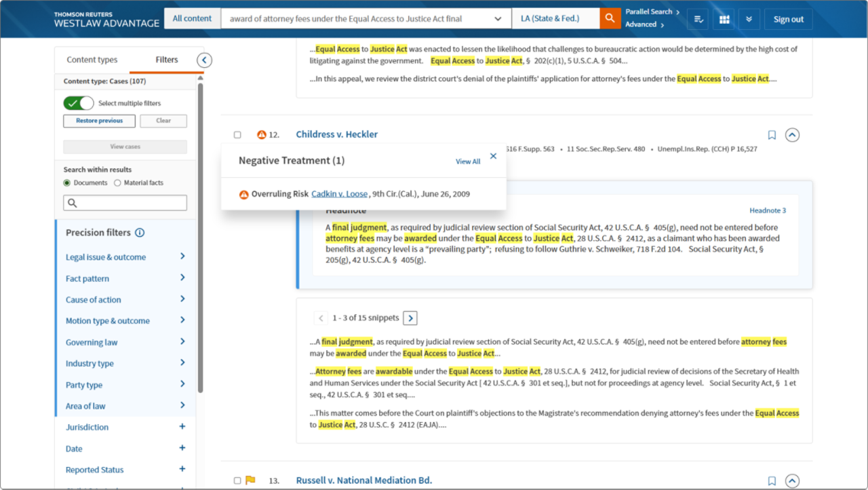The image size is (868, 490).
Task: Click the checklist icon in header
Action: click(x=697, y=19)
